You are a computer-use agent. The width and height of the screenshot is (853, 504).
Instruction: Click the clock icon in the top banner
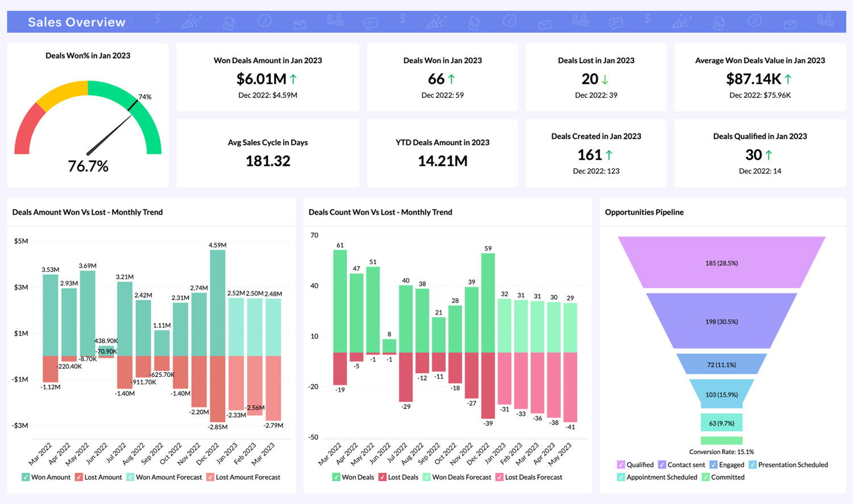pos(265,20)
